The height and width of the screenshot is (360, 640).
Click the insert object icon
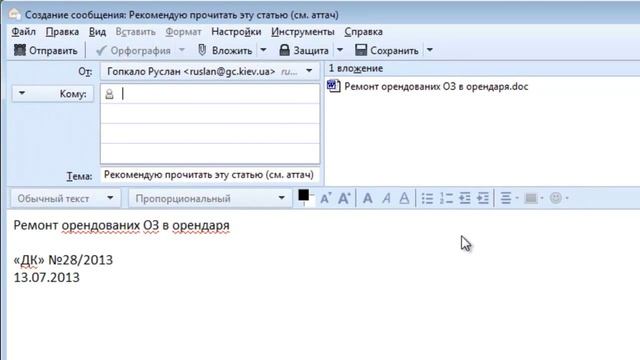coord(533,198)
